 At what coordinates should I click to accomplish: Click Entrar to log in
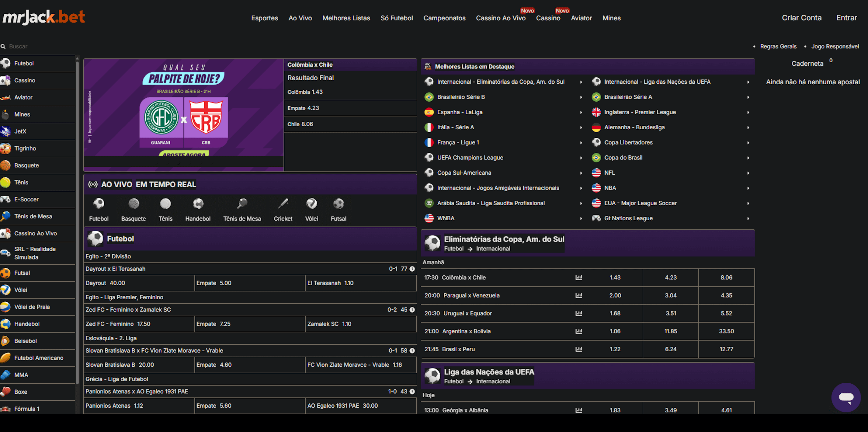click(x=846, y=18)
